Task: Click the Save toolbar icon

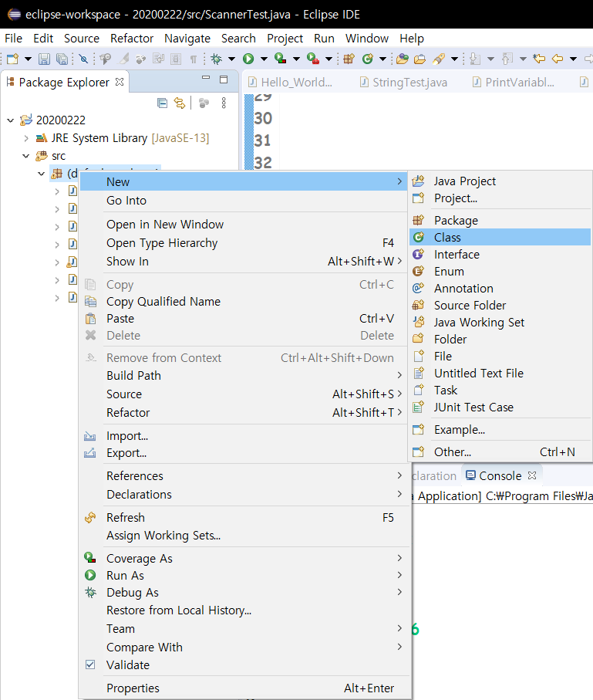Action: [x=44, y=59]
